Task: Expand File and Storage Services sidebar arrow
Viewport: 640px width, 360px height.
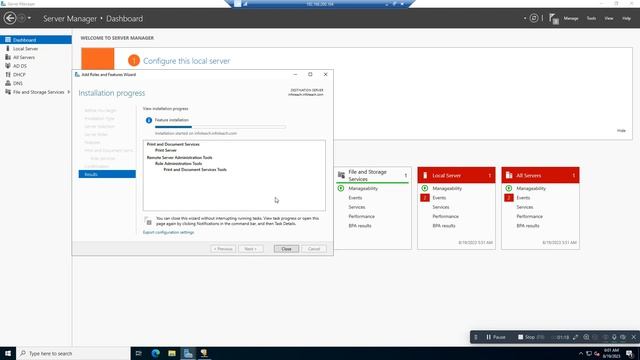Action: pos(69,92)
